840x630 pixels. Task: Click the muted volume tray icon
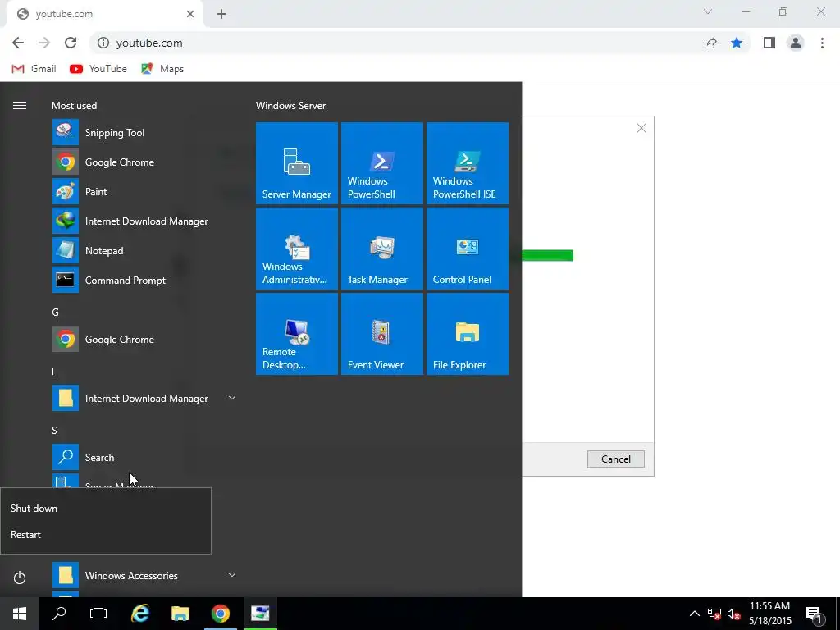pos(734,614)
